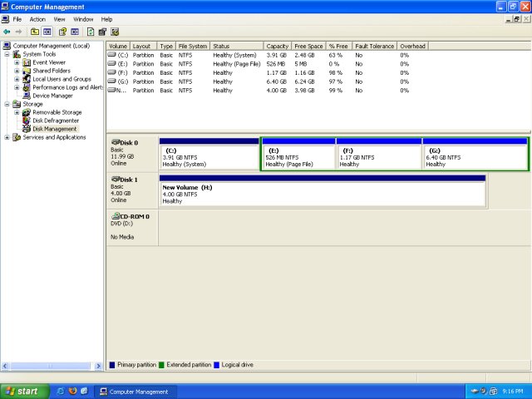Click the Up One Level folder icon
Image resolution: width=532 pixels, height=399 pixels.
[35, 32]
